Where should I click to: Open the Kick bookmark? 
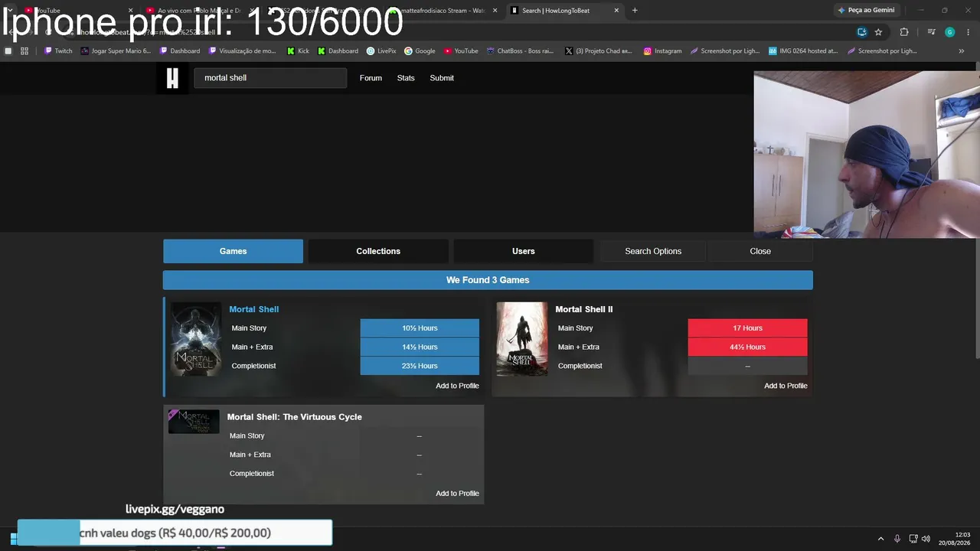[298, 51]
